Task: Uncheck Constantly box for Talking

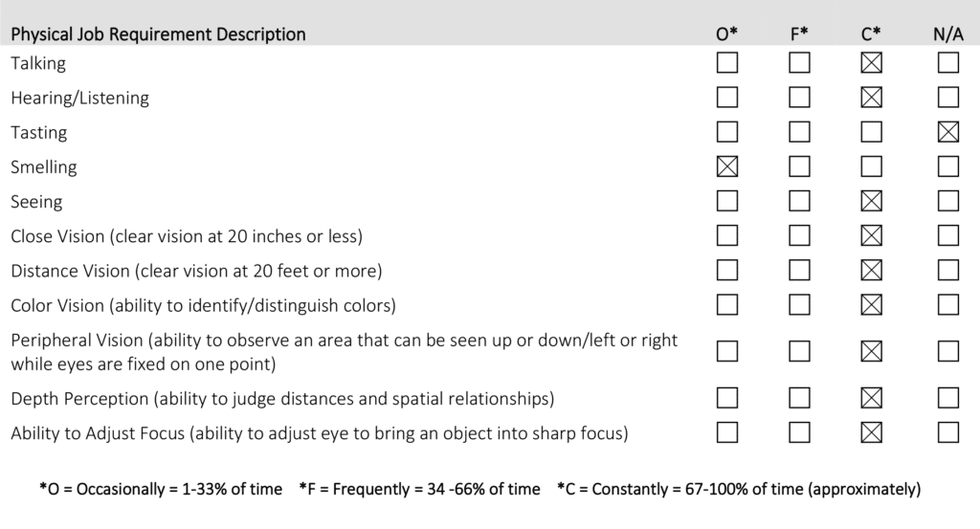Action: 871,63
